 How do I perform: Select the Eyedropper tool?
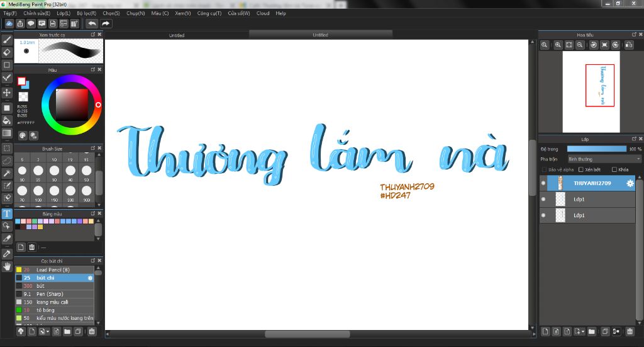tap(7, 254)
